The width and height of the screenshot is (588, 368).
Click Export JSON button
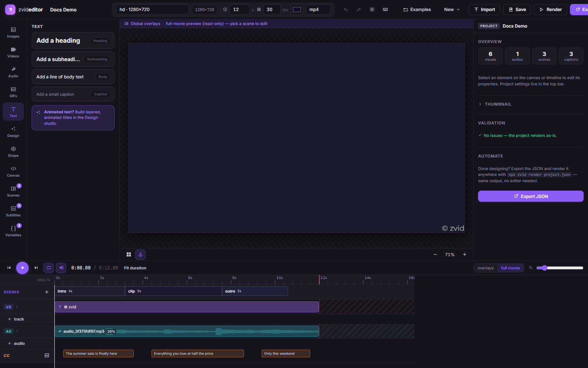tap(531, 196)
